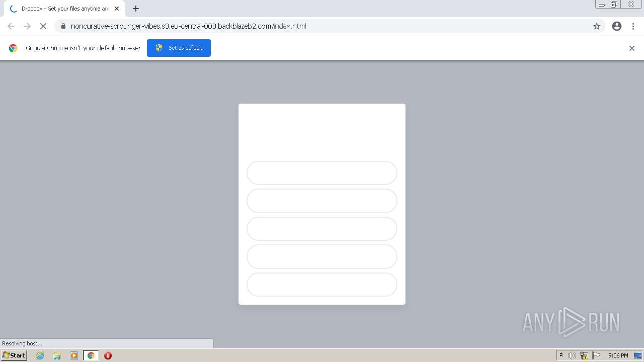Open the volume speaker tray icon
This screenshot has height=362, width=644.
click(x=572, y=355)
